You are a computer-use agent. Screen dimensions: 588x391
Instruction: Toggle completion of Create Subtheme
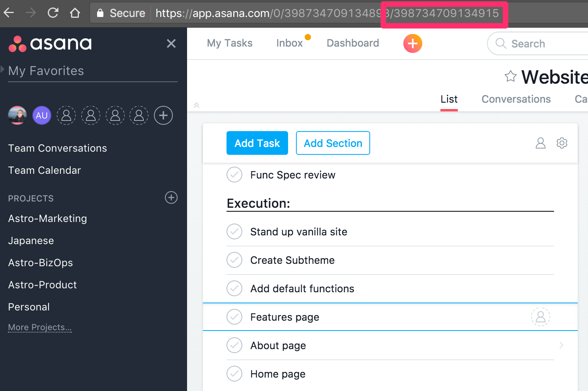[x=234, y=260]
